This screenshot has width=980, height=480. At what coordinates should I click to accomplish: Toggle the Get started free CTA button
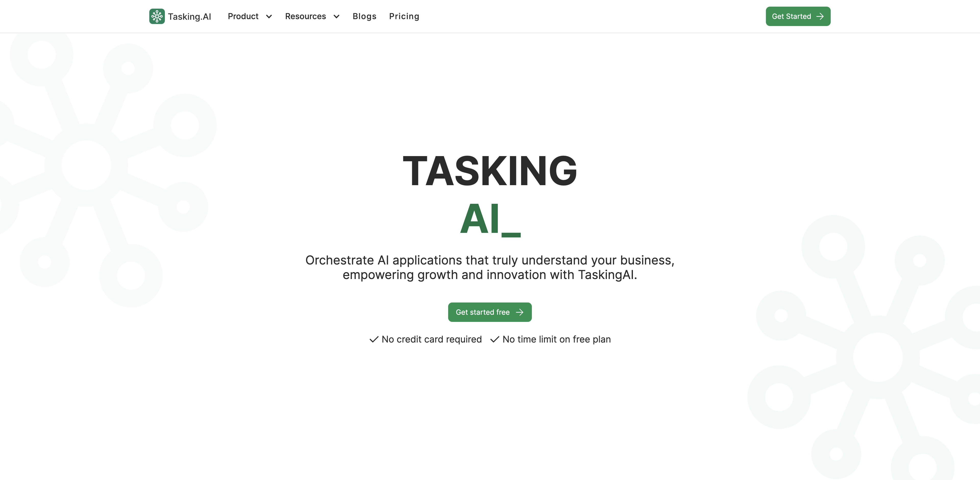(x=490, y=312)
